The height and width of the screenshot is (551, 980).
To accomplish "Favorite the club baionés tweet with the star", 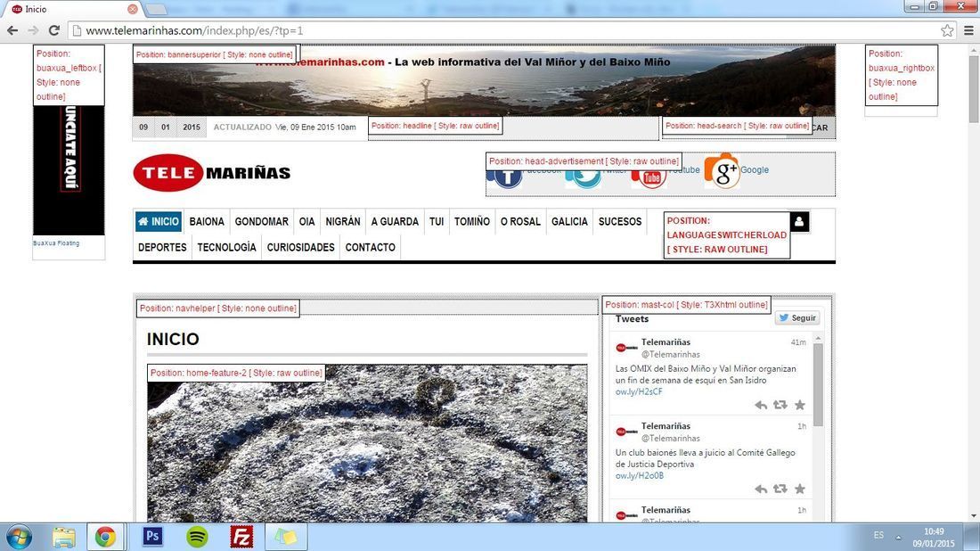I will [799, 489].
